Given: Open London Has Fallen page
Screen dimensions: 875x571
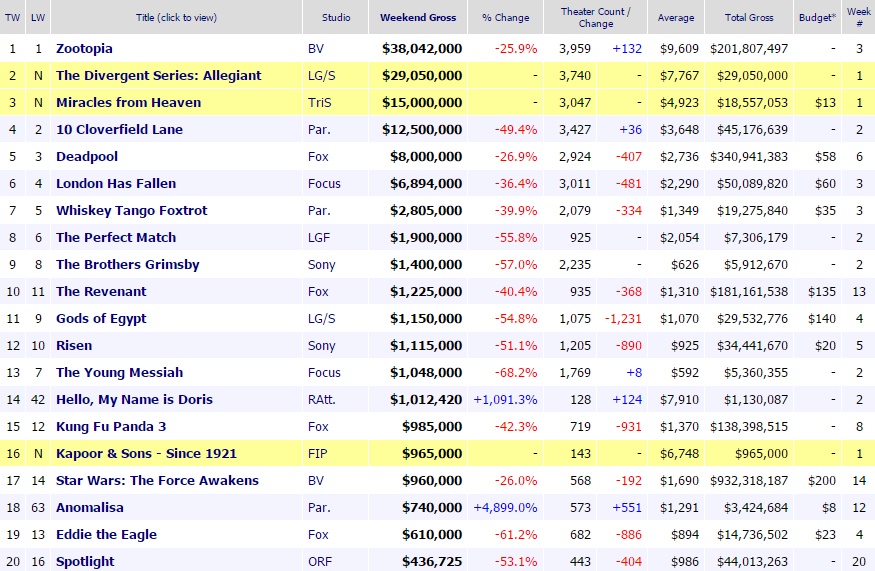Looking at the screenshot, I should click(116, 184).
